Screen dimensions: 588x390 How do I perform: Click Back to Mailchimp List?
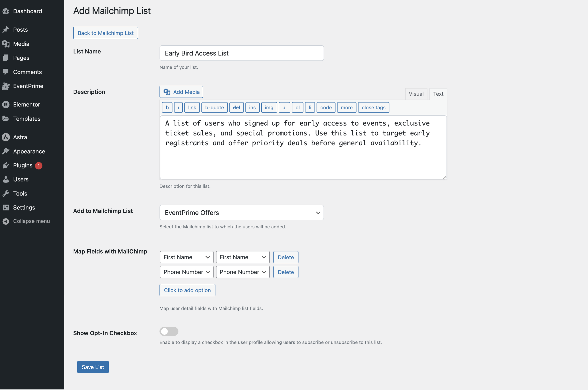pyautogui.click(x=105, y=33)
